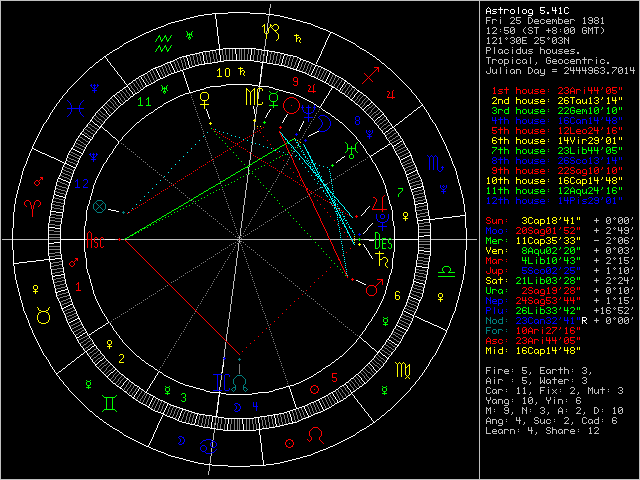This screenshot has width=640, height=480.
Task: Select the large blue Pluto glyph above Des
Action: tap(382, 222)
